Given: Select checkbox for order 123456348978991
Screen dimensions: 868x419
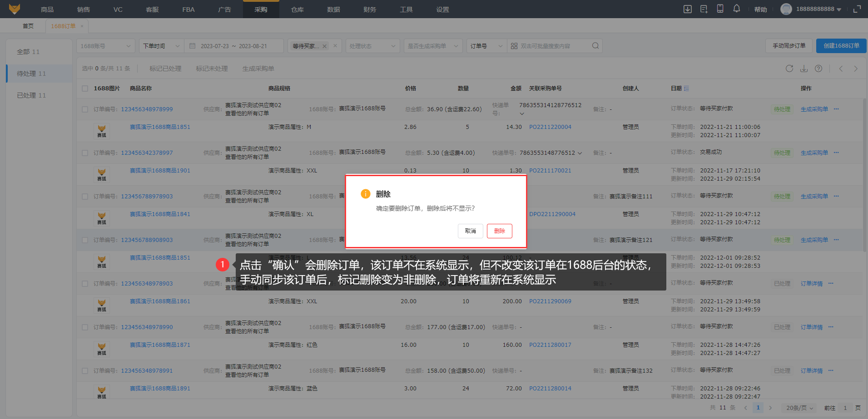Looking at the screenshot, I should 85,371.
